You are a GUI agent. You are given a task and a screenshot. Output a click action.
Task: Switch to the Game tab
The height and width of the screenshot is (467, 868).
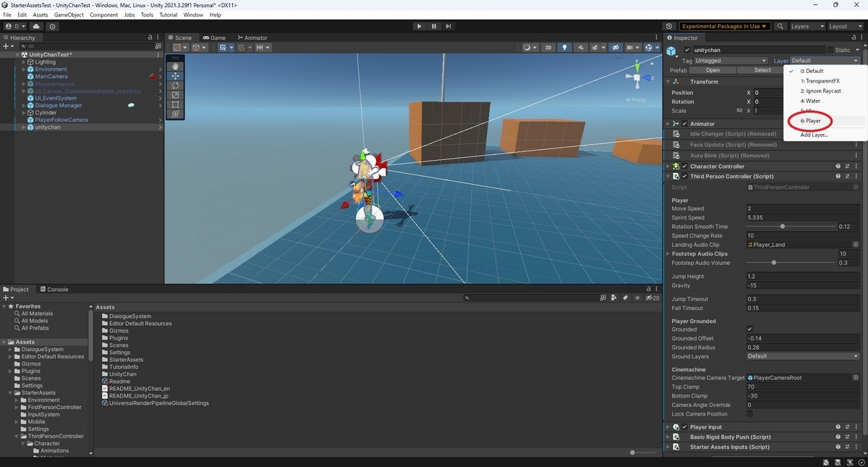(214, 38)
